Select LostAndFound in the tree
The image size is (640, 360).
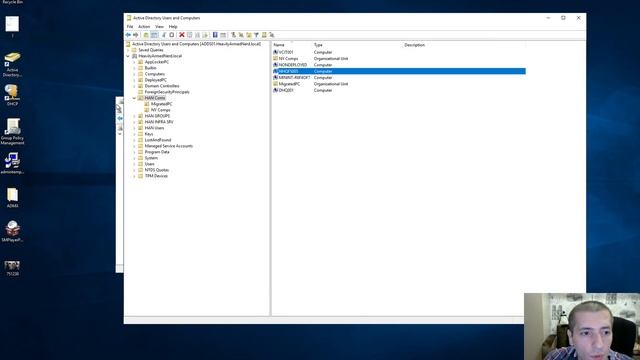(158, 140)
